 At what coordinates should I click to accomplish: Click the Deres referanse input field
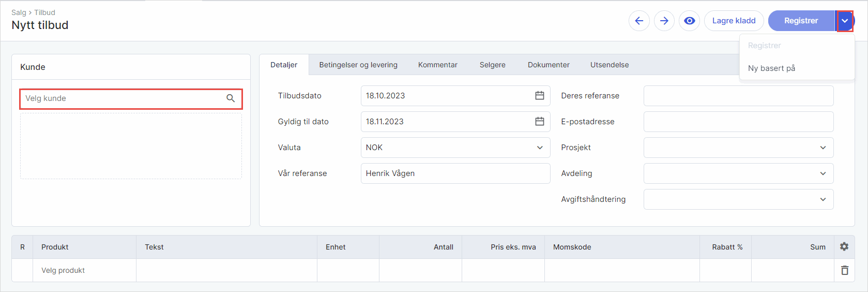(738, 96)
